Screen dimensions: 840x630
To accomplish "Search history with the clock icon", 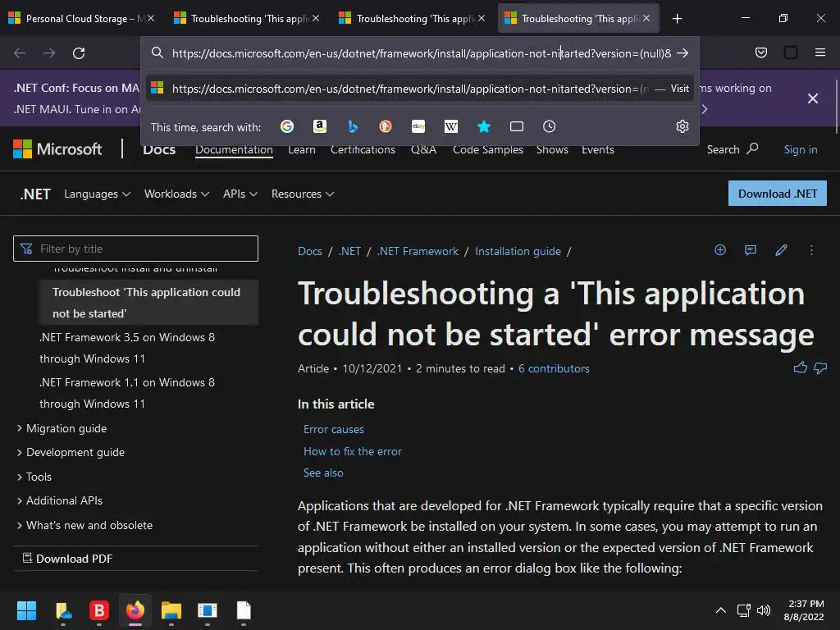I will click(549, 126).
